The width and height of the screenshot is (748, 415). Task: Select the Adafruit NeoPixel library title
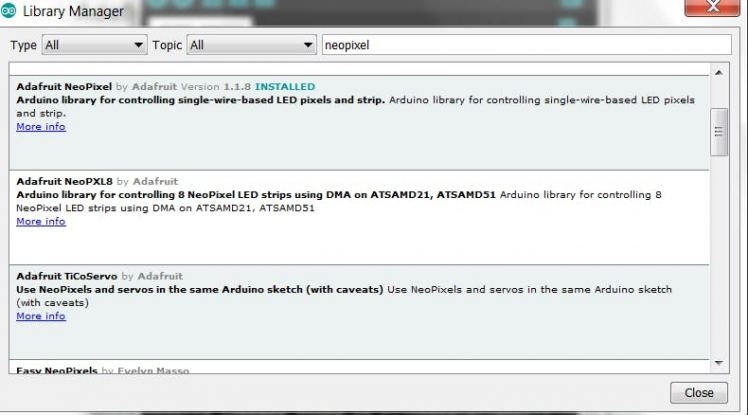tap(64, 87)
